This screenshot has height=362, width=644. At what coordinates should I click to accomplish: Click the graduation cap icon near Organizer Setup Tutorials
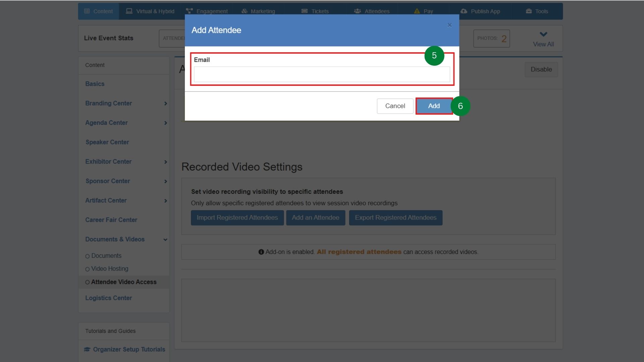(x=87, y=349)
